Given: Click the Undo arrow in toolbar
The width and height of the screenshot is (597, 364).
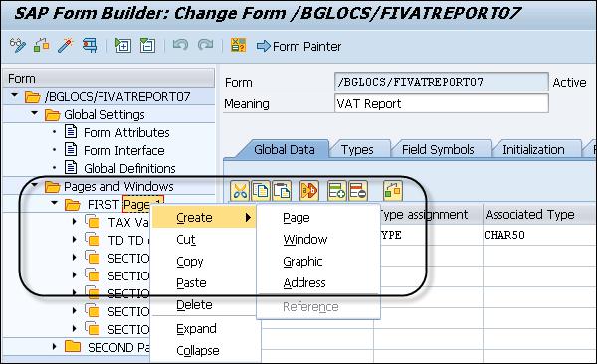Looking at the screenshot, I should click(180, 45).
